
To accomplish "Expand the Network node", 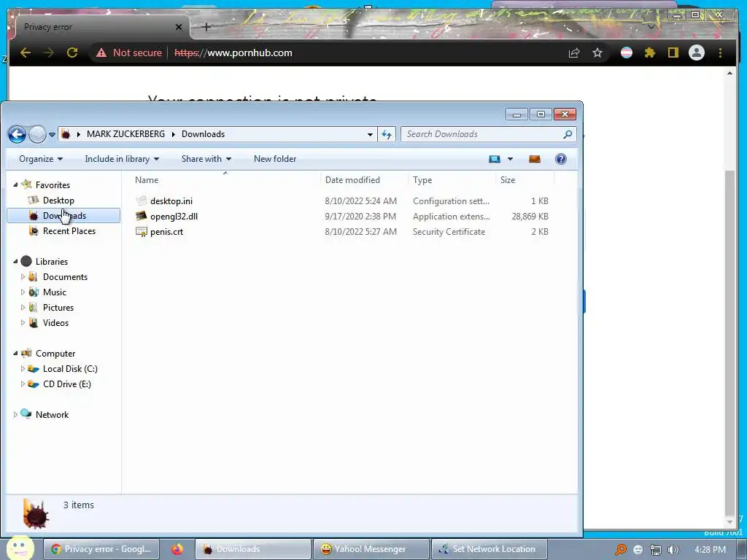I will click(x=15, y=415).
